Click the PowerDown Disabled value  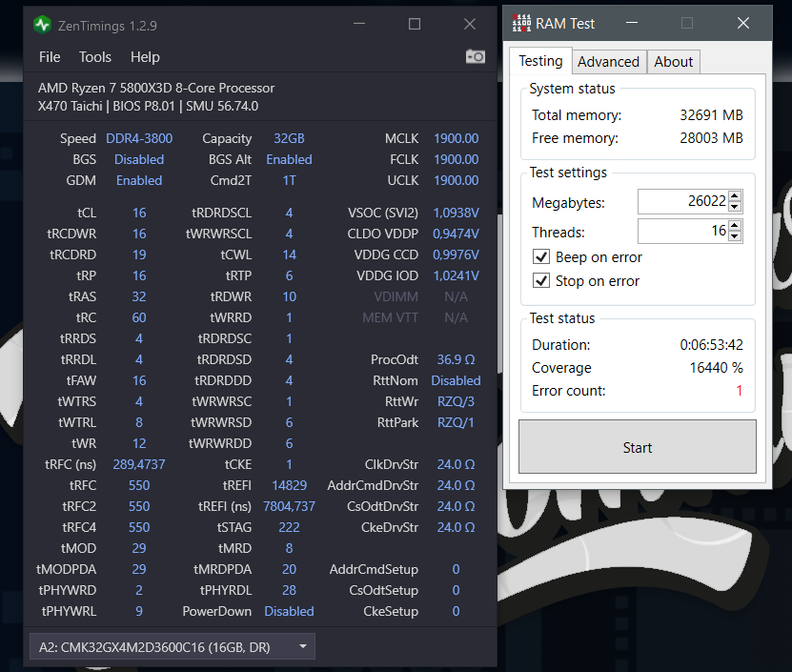click(289, 611)
